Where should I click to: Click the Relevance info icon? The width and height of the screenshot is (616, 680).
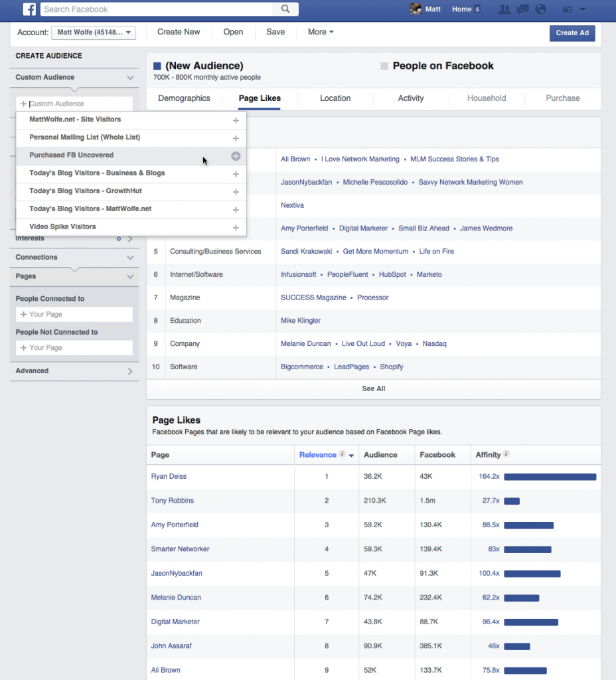[x=342, y=454]
